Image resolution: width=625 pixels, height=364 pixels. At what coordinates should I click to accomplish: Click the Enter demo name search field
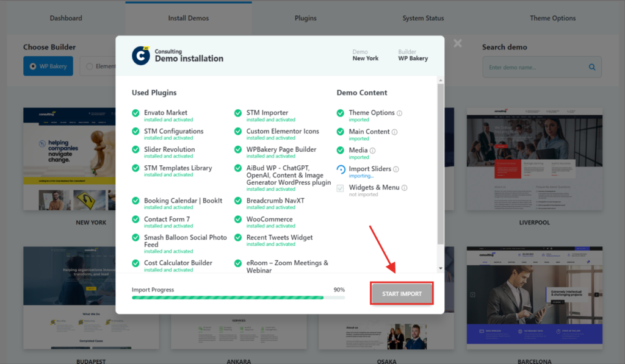(534, 67)
